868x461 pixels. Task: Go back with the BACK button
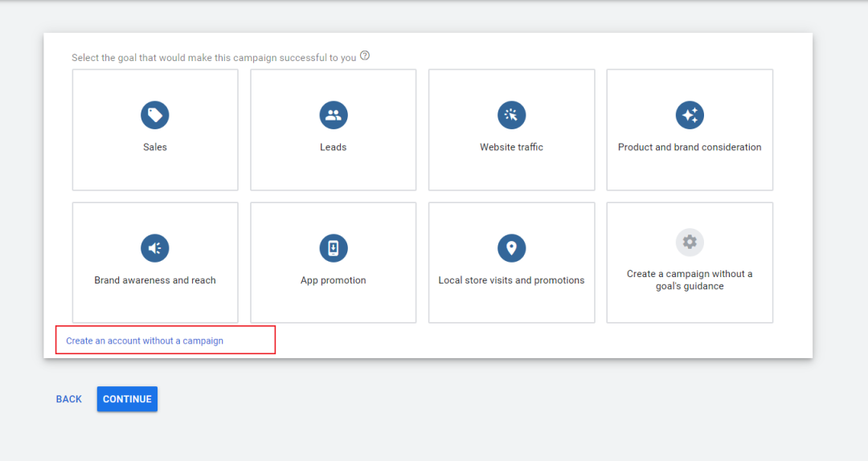69,399
